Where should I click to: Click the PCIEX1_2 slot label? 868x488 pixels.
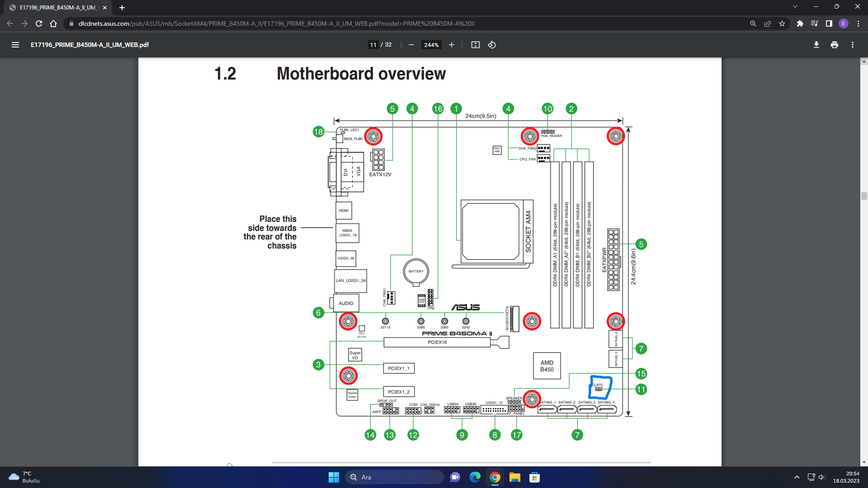coord(399,392)
